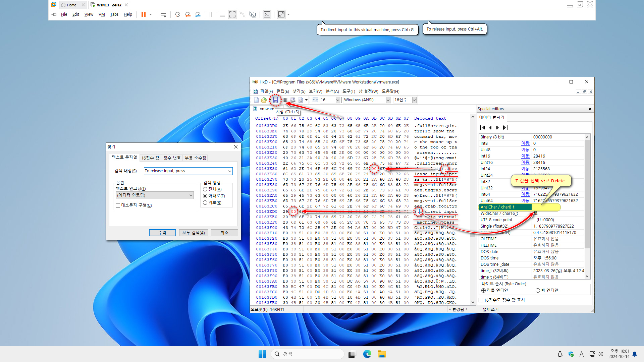Click the Open file folder icon in HxD
644x362 pixels.
tap(264, 100)
